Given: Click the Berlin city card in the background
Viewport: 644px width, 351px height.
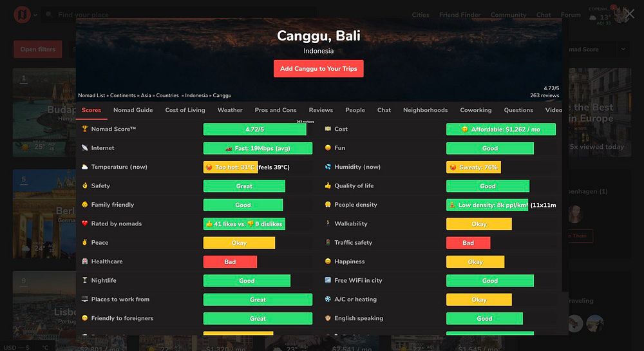Looking at the screenshot, I should click(x=44, y=214).
